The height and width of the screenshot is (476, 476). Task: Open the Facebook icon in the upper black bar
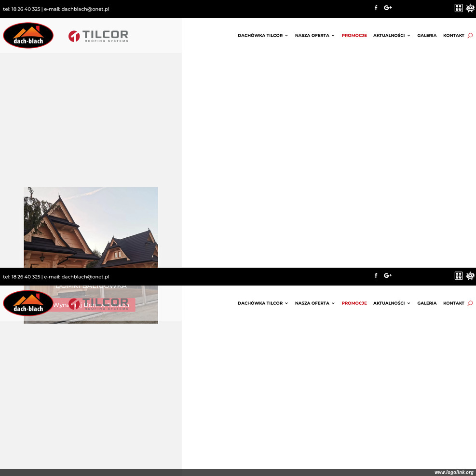pos(376,8)
